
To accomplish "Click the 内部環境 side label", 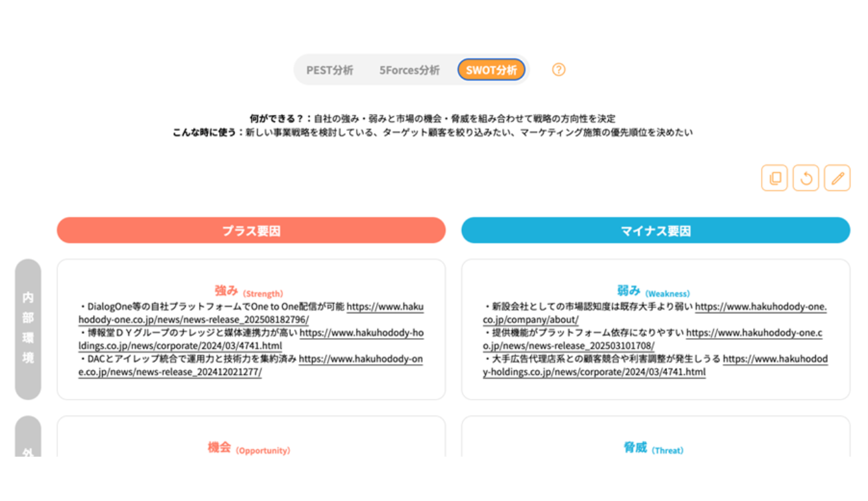I will [x=28, y=329].
